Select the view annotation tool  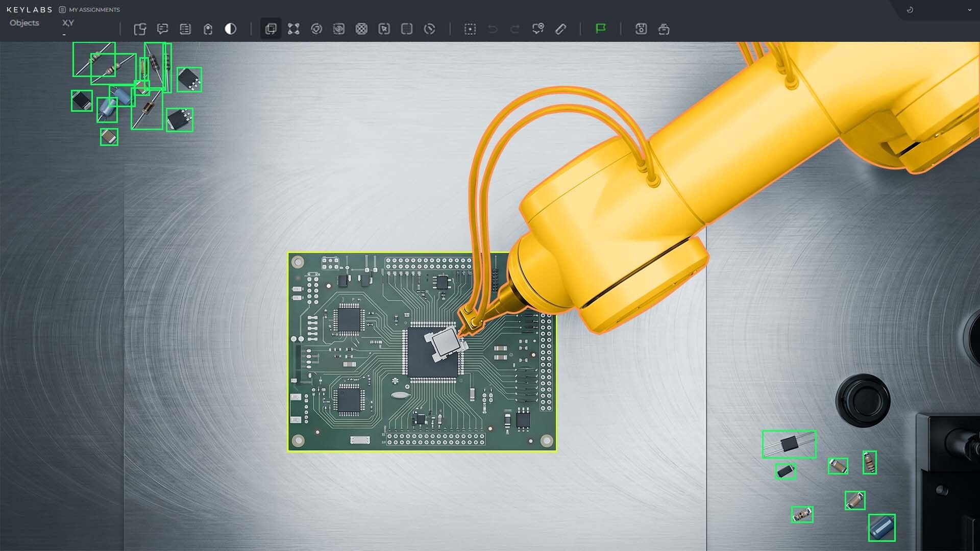click(339, 29)
